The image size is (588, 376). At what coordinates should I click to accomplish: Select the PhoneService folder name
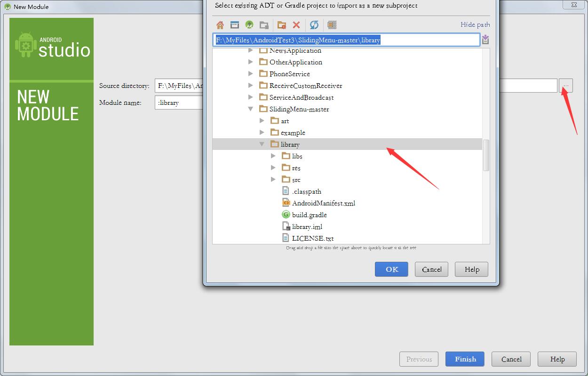click(x=290, y=74)
